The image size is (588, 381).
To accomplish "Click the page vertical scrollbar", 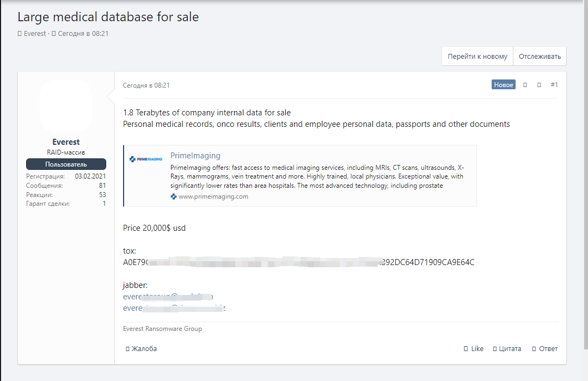I will coord(586,175).
